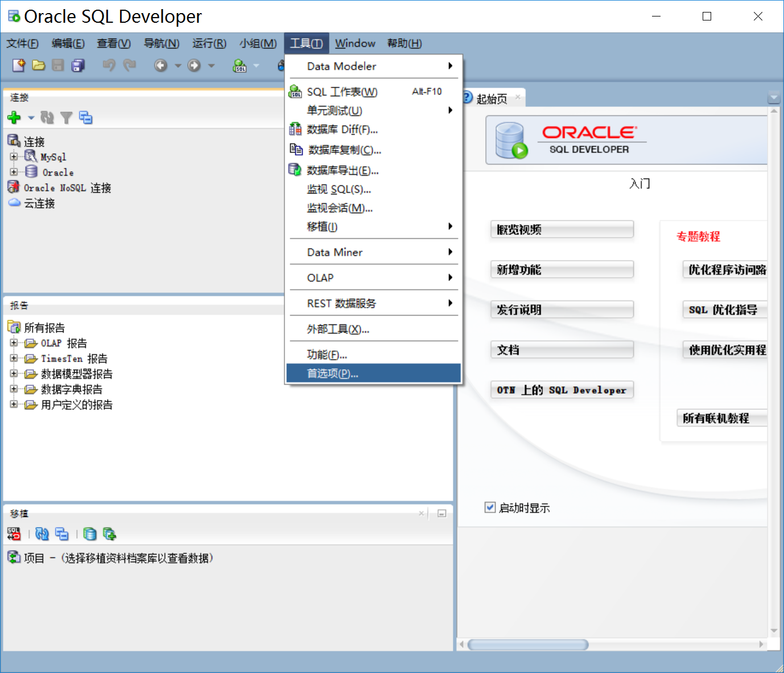Open the dropdown arrow beside New Connection plus
784x673 pixels.
(31, 118)
